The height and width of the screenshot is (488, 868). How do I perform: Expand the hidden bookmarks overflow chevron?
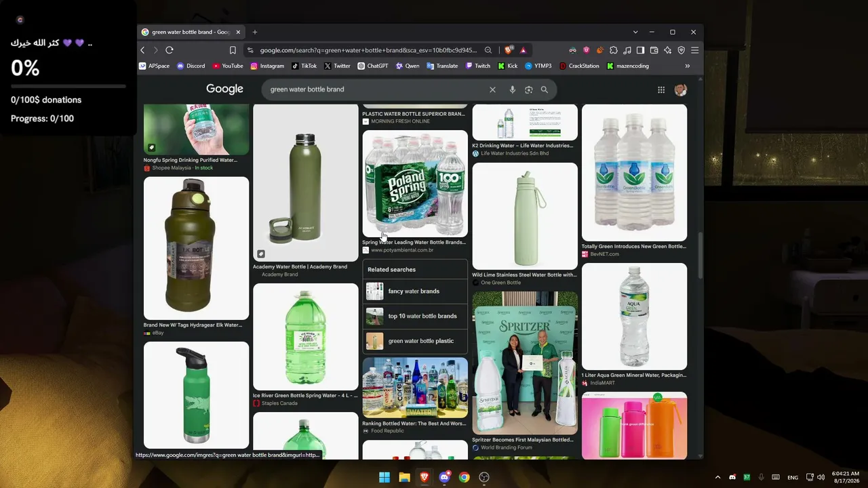click(x=688, y=66)
